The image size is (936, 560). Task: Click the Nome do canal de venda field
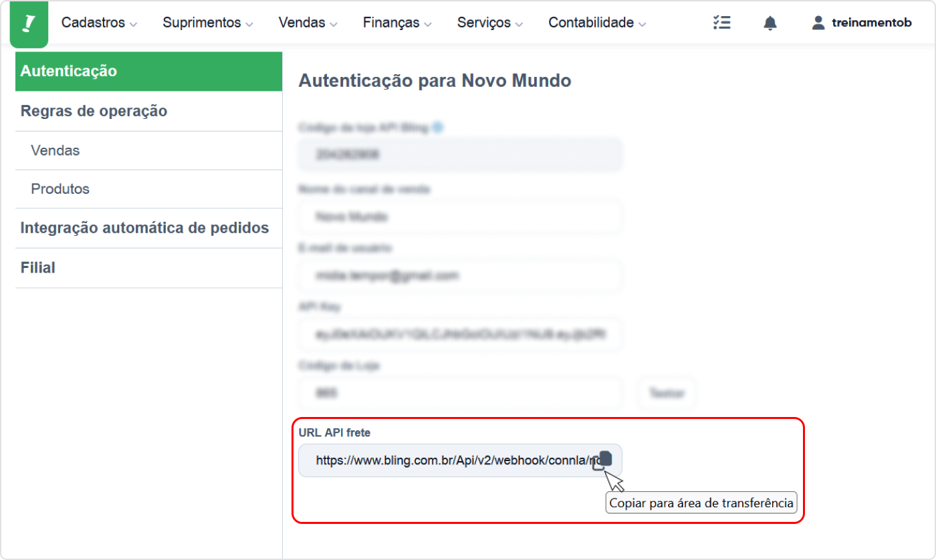coord(460,217)
